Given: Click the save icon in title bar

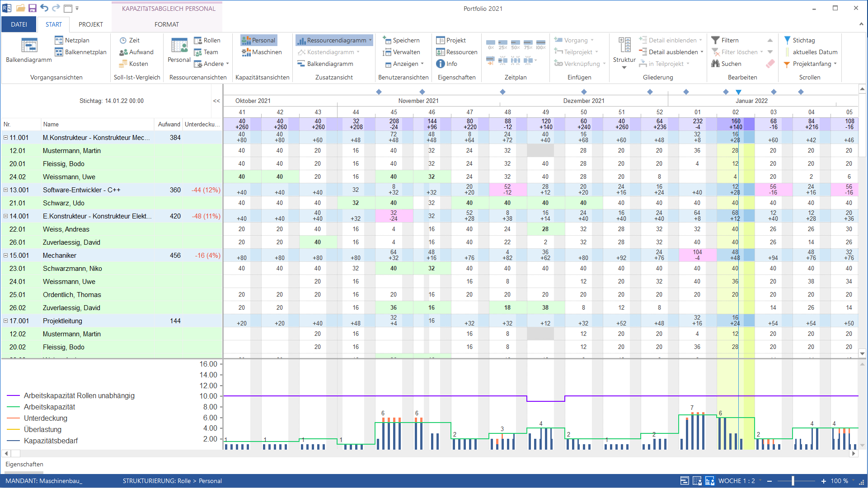Looking at the screenshot, I should click(32, 8).
